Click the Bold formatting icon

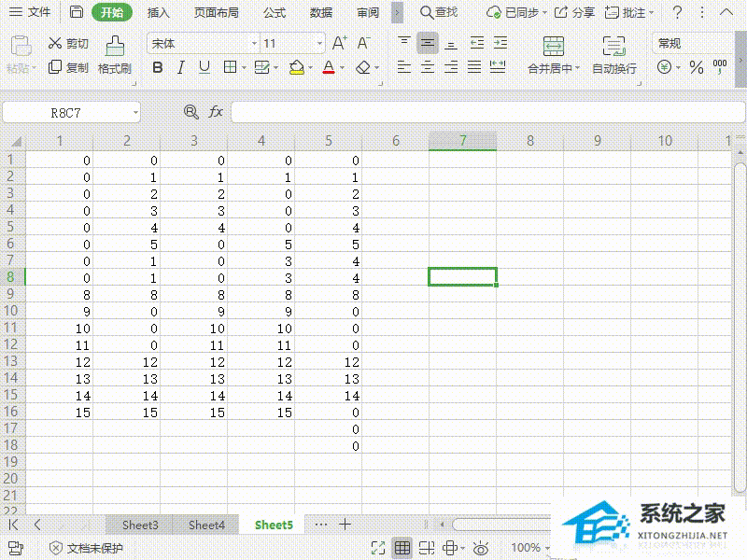coord(158,67)
